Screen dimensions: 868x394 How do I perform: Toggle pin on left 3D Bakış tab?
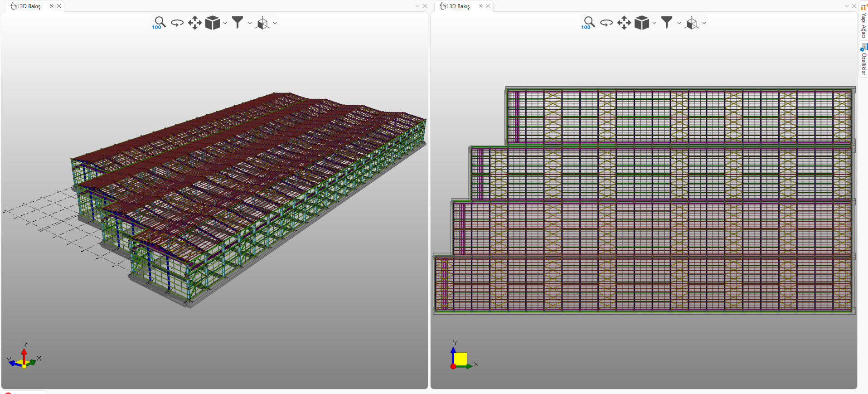[x=52, y=6]
